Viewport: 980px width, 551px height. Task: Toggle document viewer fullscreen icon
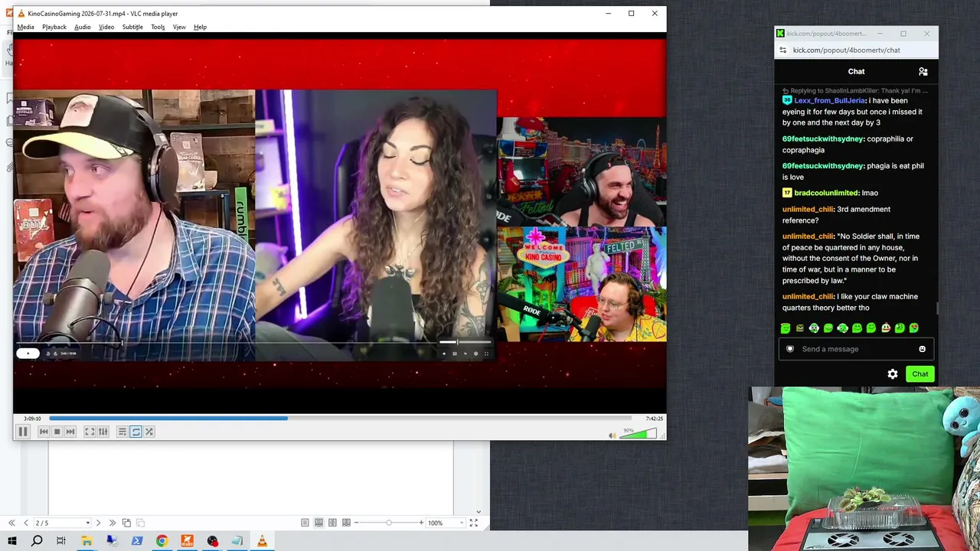pos(473,523)
